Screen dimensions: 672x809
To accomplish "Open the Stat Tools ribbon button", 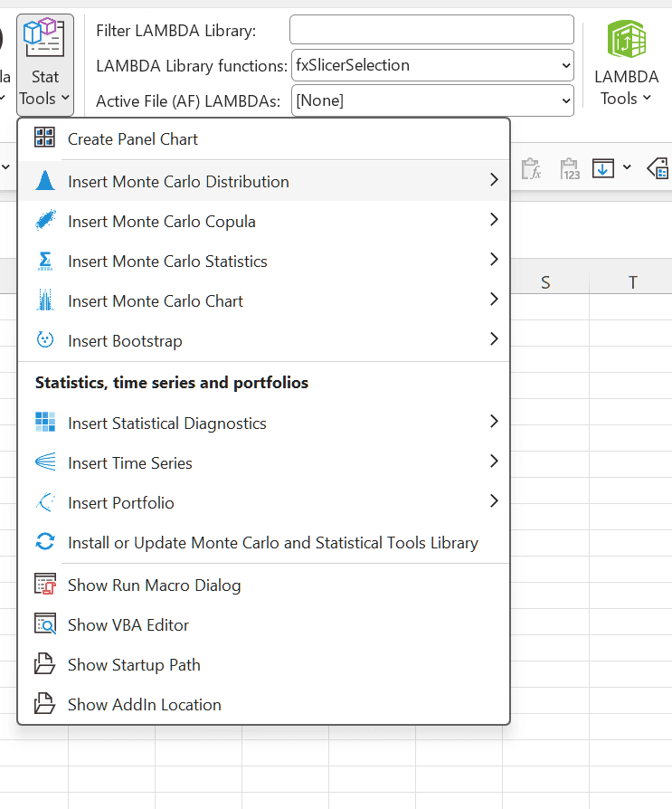I will [45, 64].
